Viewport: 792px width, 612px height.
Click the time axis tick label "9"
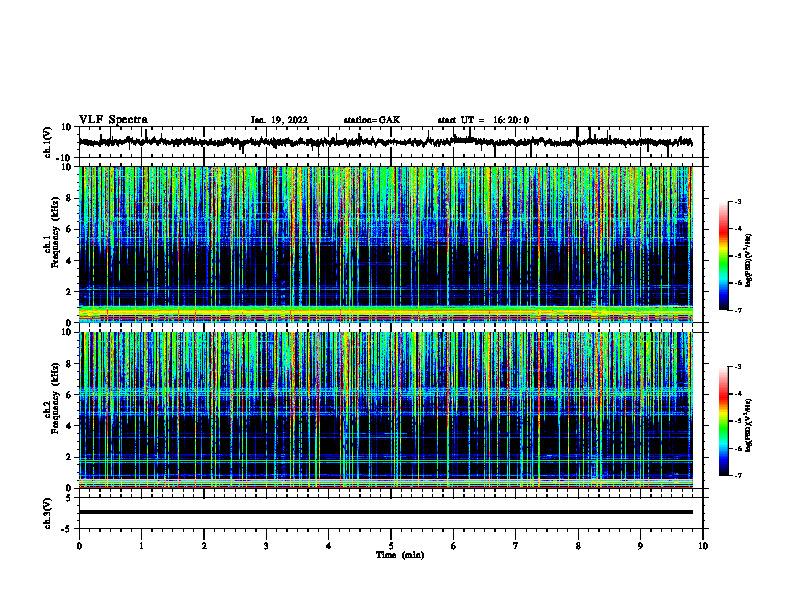click(x=640, y=546)
